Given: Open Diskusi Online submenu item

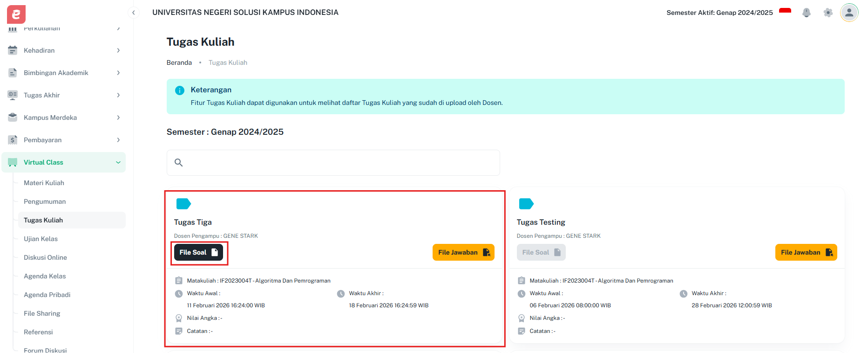Looking at the screenshot, I should coord(72,257).
